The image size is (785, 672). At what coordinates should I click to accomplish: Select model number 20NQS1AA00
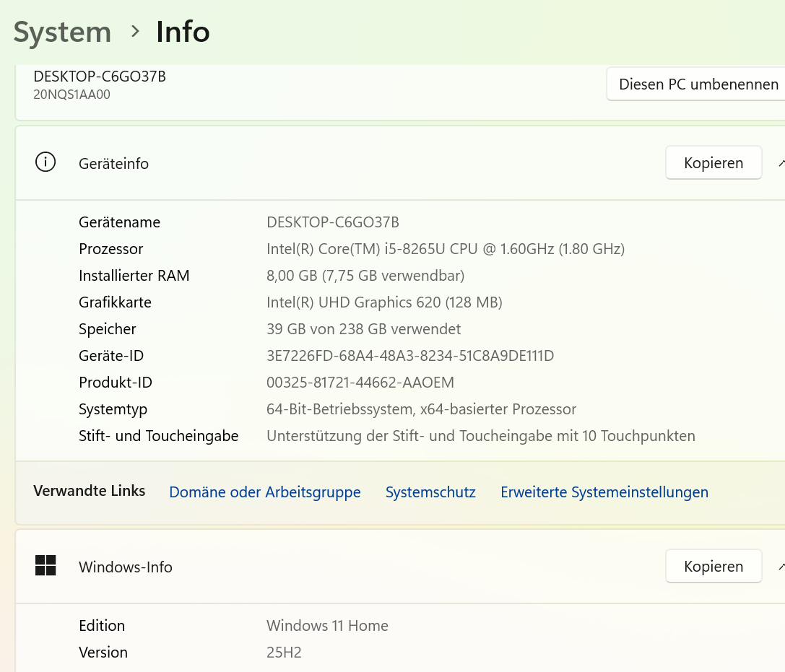tap(71, 95)
